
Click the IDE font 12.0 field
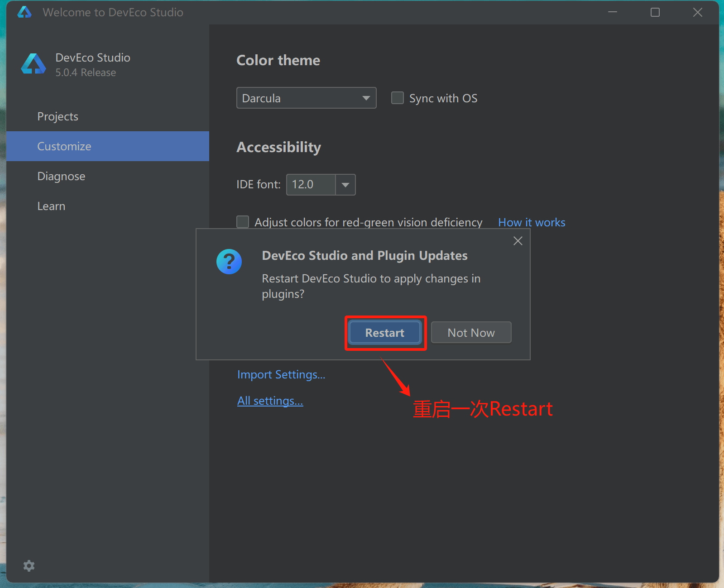click(311, 185)
